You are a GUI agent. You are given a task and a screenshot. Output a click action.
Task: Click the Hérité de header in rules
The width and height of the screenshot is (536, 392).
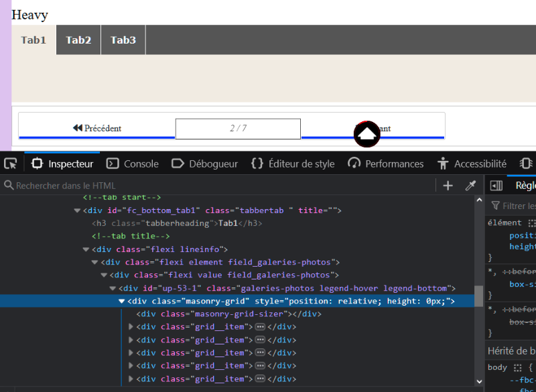pos(512,351)
